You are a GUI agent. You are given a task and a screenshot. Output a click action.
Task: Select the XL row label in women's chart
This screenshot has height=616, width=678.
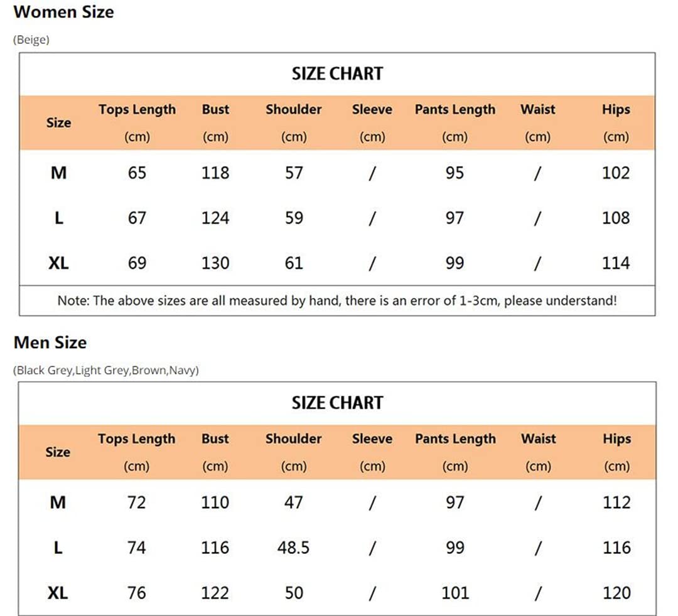(58, 263)
